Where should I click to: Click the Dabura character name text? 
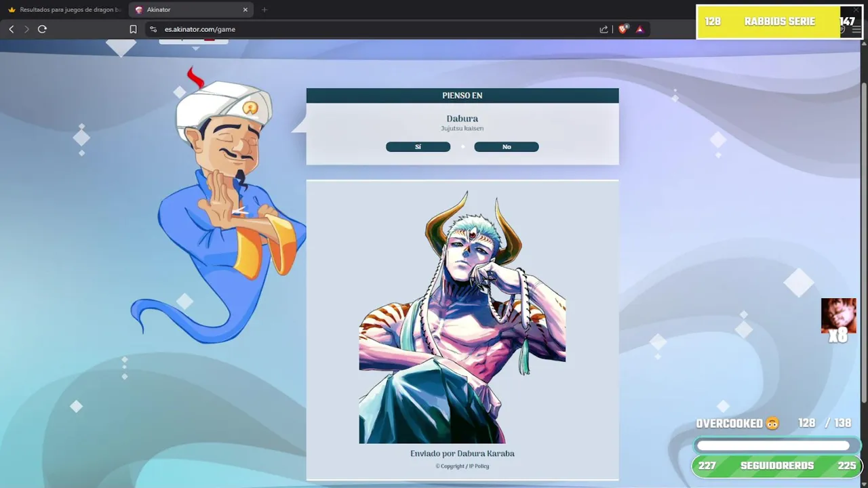pos(462,119)
